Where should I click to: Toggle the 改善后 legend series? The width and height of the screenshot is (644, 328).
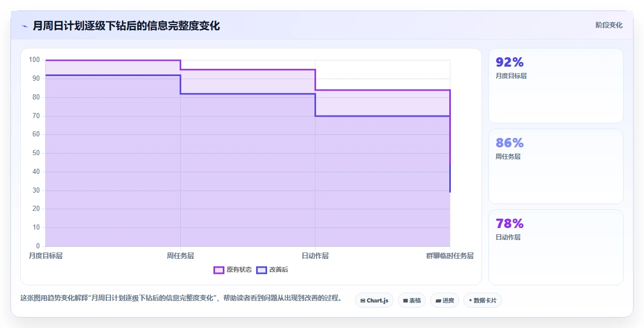coord(272,270)
